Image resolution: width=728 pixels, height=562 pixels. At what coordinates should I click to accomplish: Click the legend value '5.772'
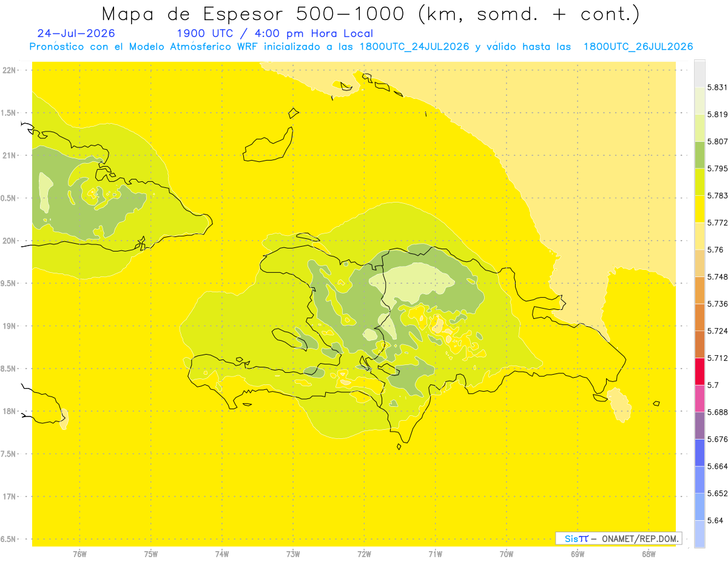click(718, 222)
